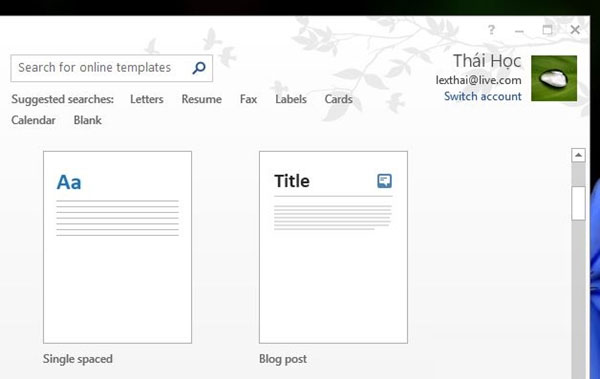The height and width of the screenshot is (379, 600).
Task: Open the Blog post template
Action: click(x=333, y=247)
